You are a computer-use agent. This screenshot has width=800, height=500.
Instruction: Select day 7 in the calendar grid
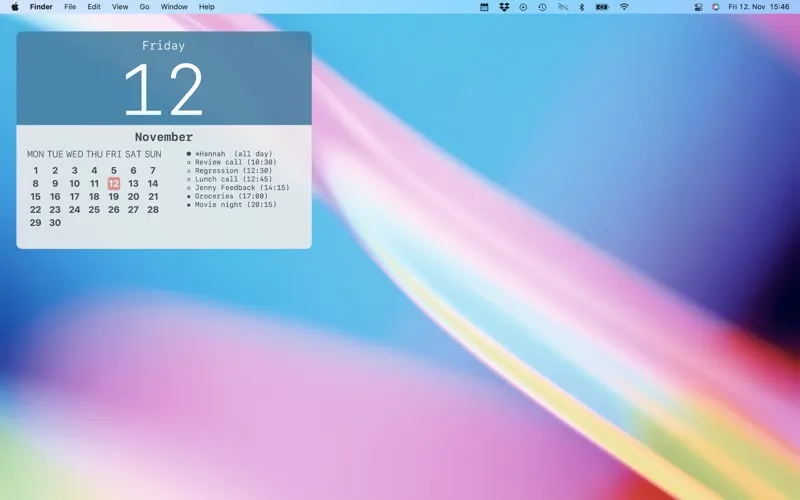(153, 170)
